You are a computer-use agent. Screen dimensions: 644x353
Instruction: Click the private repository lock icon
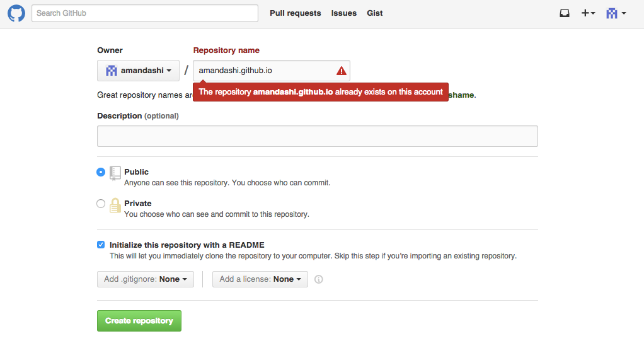click(115, 205)
